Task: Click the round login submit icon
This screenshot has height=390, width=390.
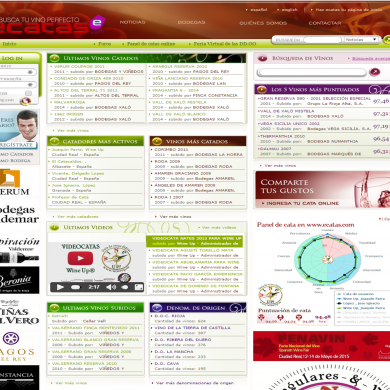Action: tap(25, 101)
